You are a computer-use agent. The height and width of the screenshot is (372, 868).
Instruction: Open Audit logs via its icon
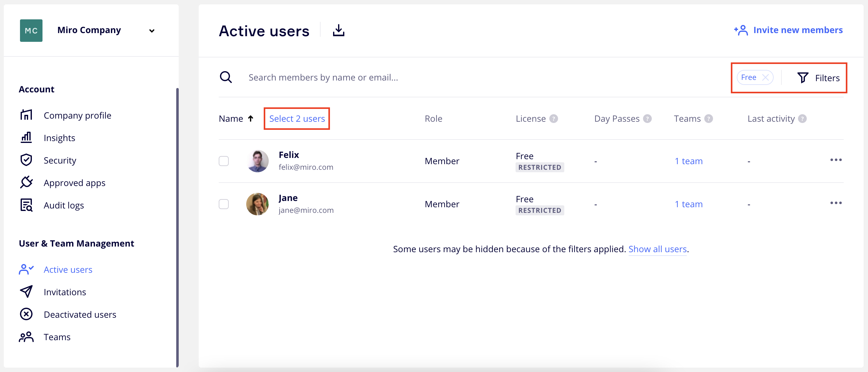point(26,205)
